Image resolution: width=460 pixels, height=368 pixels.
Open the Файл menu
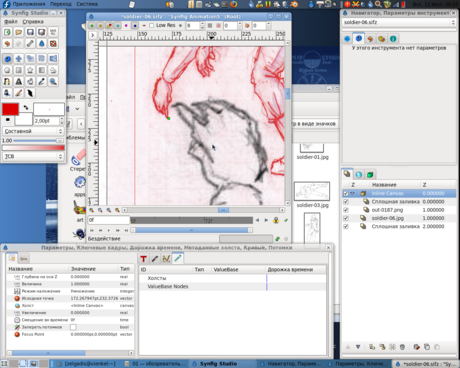pos(11,22)
